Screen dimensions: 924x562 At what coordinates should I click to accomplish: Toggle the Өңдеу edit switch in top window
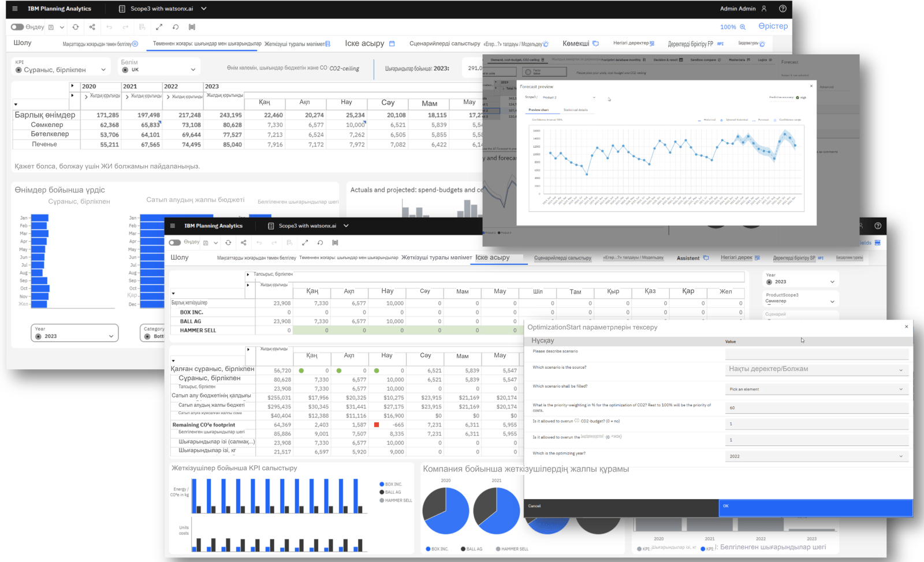point(17,27)
